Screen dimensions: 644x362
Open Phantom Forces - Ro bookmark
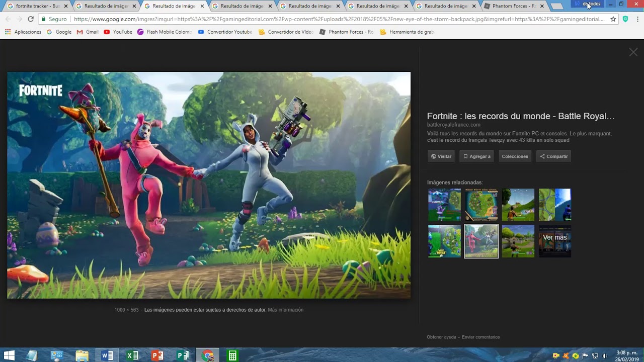[347, 32]
